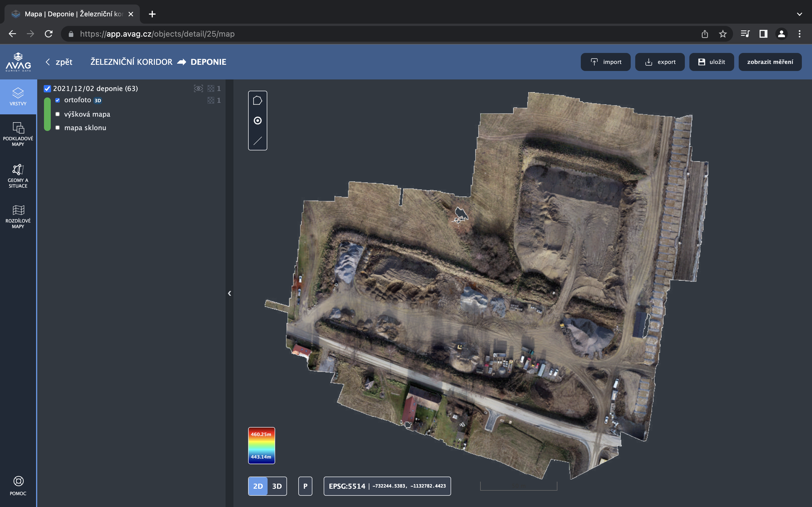
Task: Go back using zpět chevron
Action: pos(48,62)
